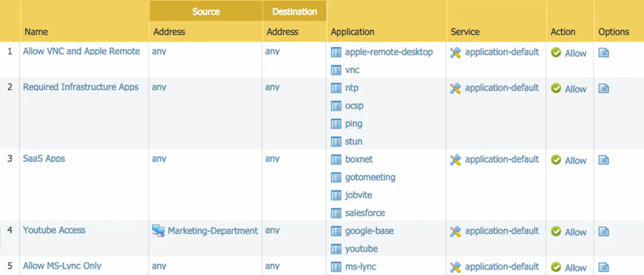Sort by the Name column header
644x275 pixels.
click(36, 32)
